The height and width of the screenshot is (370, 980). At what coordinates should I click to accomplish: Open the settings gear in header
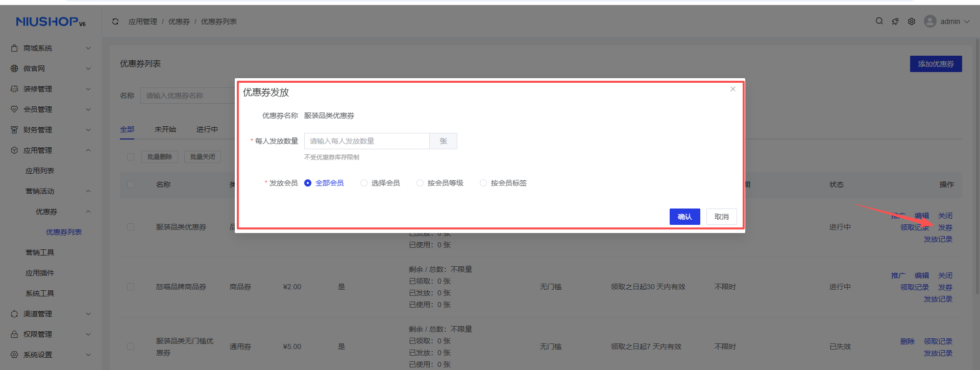(912, 21)
